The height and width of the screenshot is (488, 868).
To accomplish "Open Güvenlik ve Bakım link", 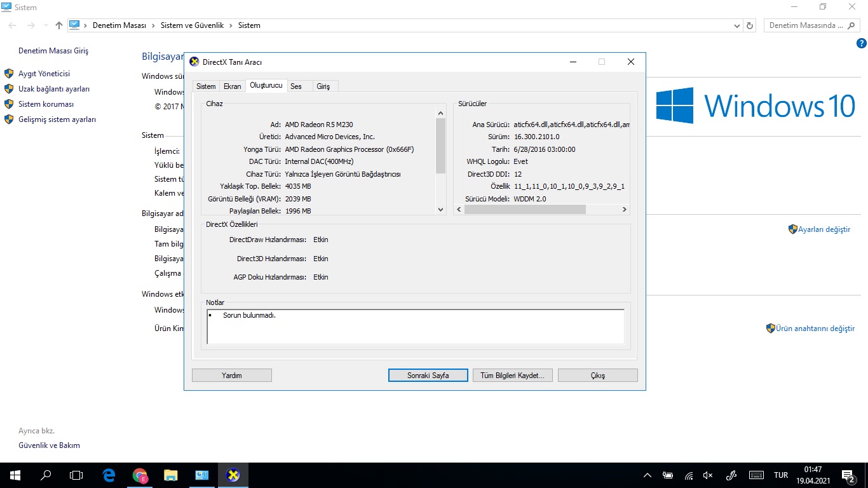I will (x=50, y=445).
